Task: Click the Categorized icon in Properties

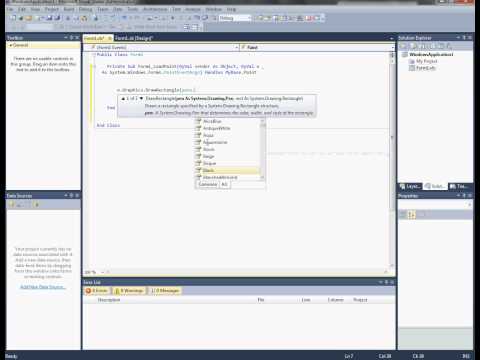Action: (403, 215)
